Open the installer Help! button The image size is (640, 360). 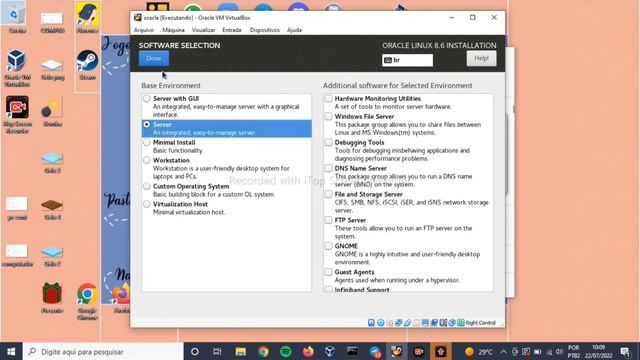tap(481, 59)
